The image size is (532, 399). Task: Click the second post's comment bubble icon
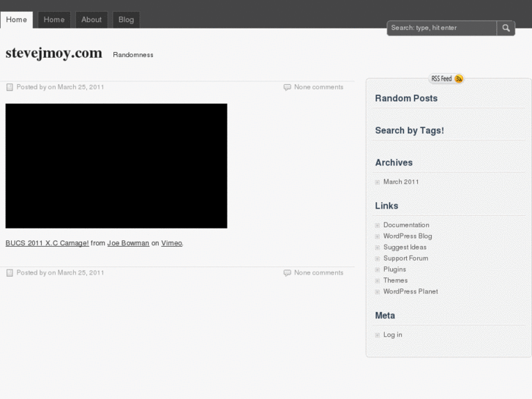pos(287,273)
